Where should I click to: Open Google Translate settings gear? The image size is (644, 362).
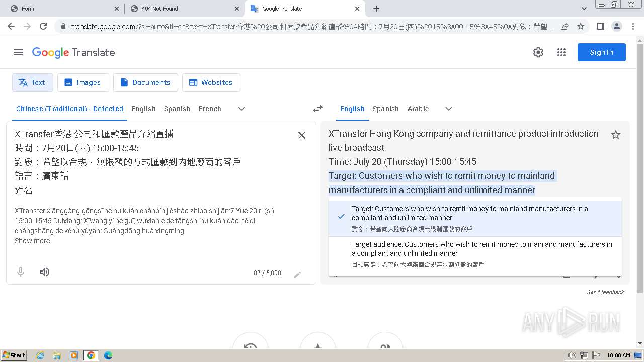tap(538, 52)
